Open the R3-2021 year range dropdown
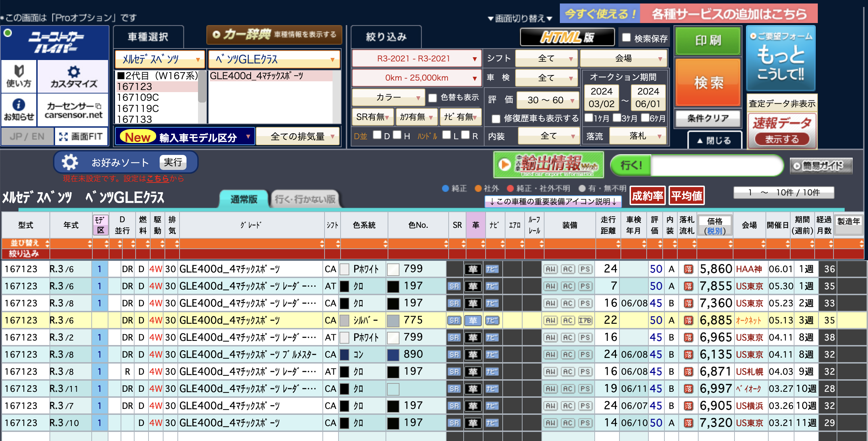Viewport: 868px width, 441px height. 417,59
